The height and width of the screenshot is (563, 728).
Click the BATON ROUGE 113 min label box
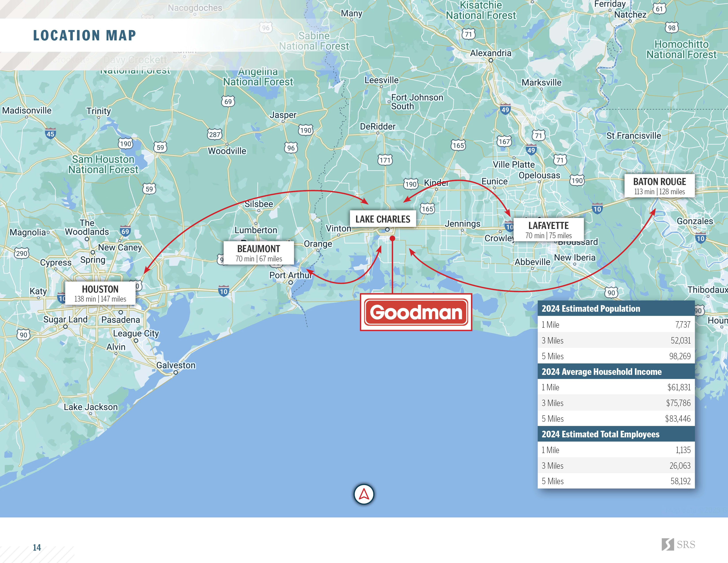(x=659, y=186)
